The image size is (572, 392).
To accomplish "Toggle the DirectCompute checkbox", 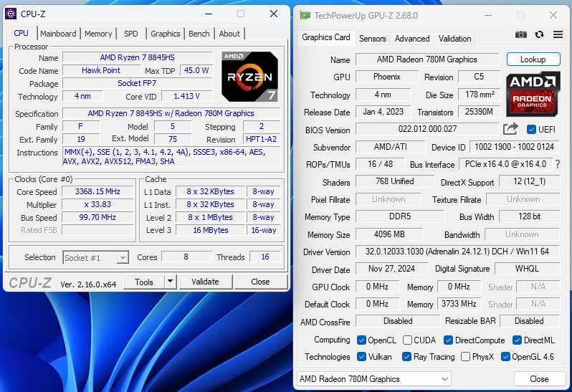I will tap(448, 340).
